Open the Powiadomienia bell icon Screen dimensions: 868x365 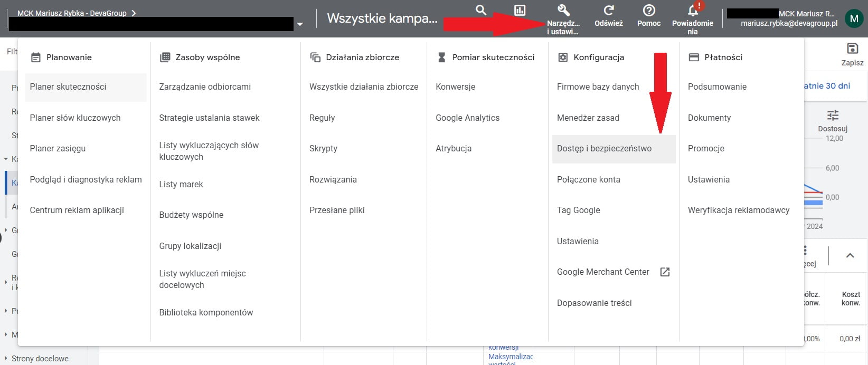click(692, 11)
